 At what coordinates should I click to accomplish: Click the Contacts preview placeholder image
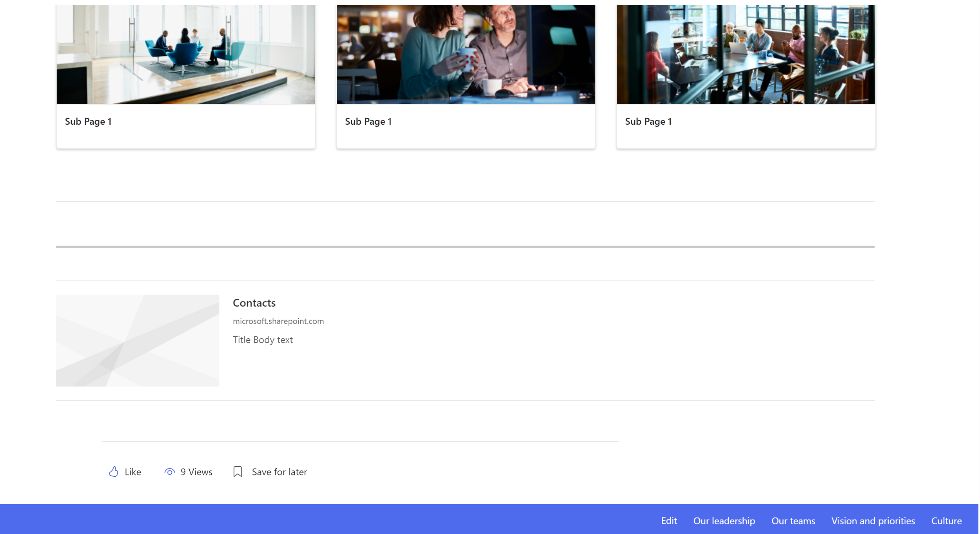[x=137, y=340]
